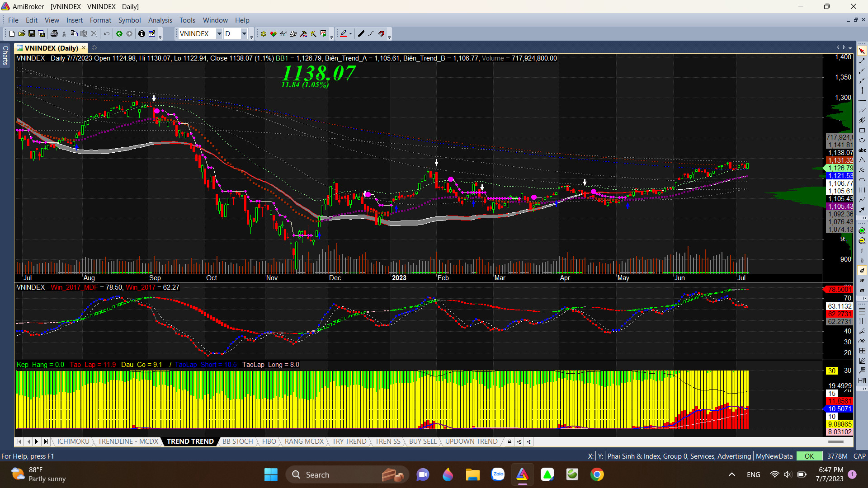868x488 pixels.
Task: Switch to daily interval 'd' button
Action: [x=862, y=271]
